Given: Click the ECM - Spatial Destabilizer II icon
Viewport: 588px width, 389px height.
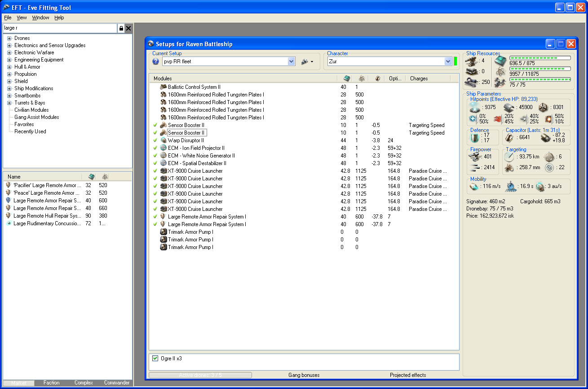Looking at the screenshot, I should click(x=164, y=163).
